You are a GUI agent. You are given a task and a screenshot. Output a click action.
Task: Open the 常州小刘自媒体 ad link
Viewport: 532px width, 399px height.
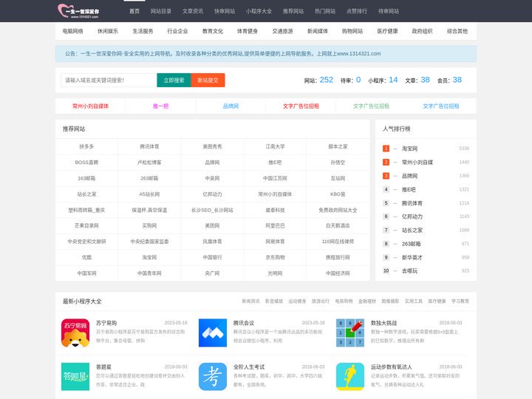point(90,106)
